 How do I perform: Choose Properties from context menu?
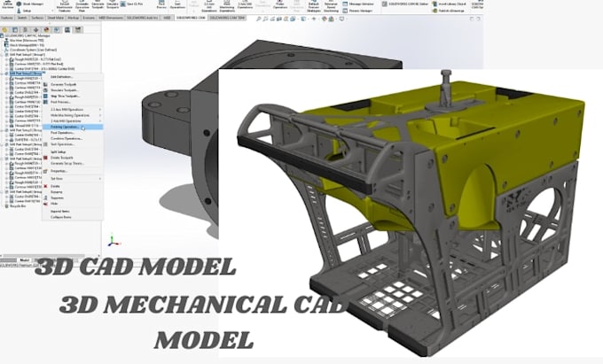tap(73, 171)
